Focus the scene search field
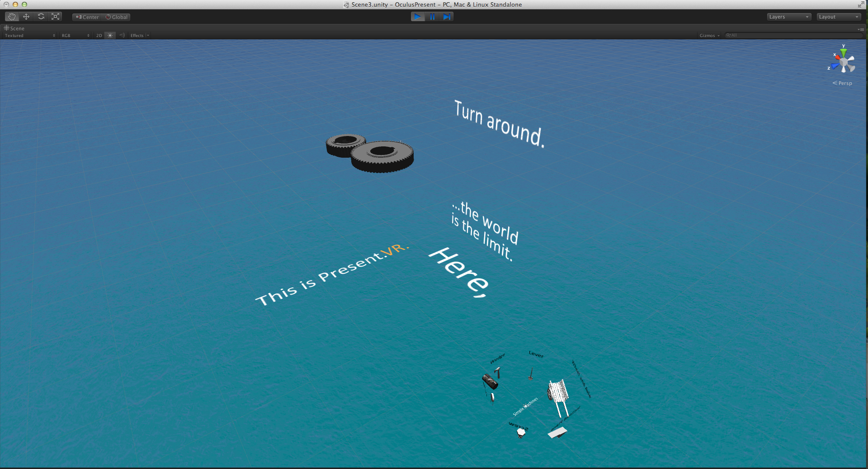868x469 pixels. pos(794,35)
